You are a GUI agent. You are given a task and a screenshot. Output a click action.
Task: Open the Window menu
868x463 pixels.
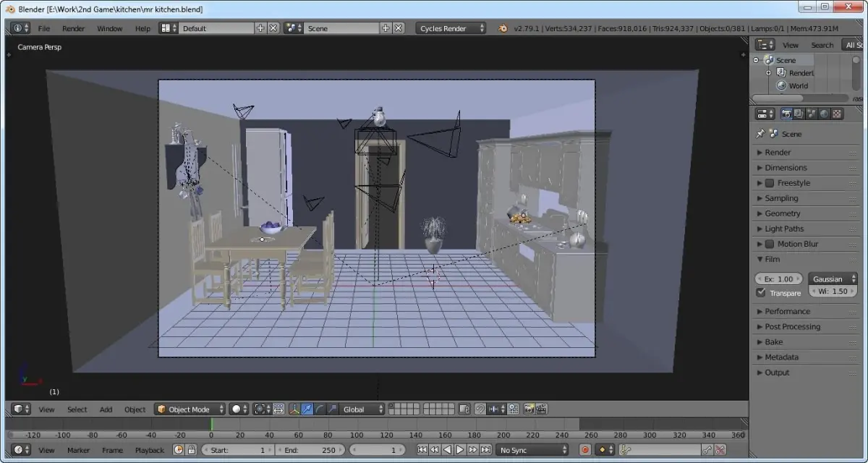110,28
